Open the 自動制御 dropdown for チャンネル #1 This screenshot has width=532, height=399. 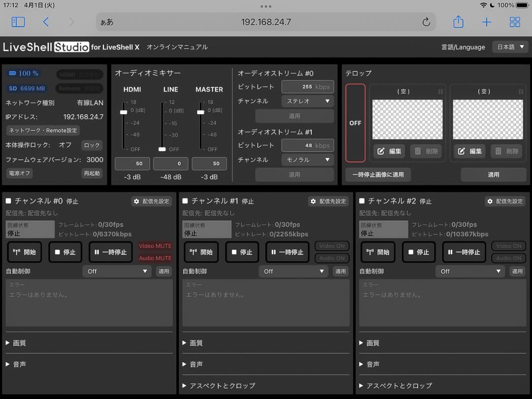293,271
